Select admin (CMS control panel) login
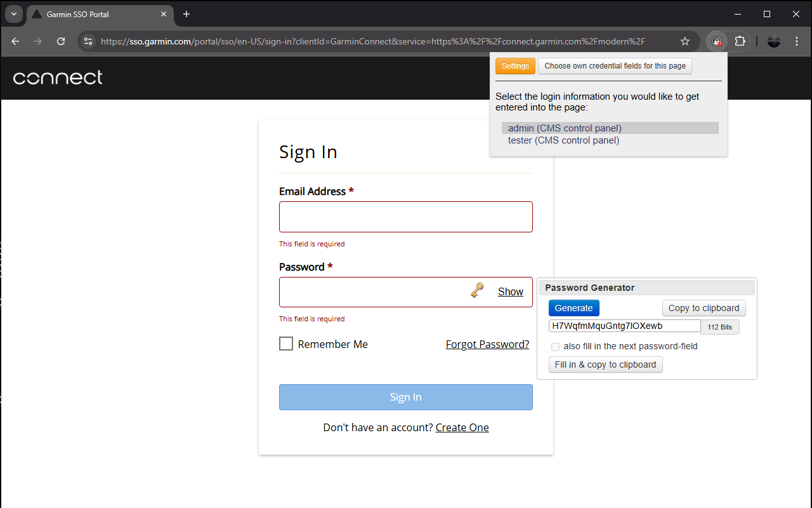Viewport: 812px width, 508px height. click(x=610, y=128)
